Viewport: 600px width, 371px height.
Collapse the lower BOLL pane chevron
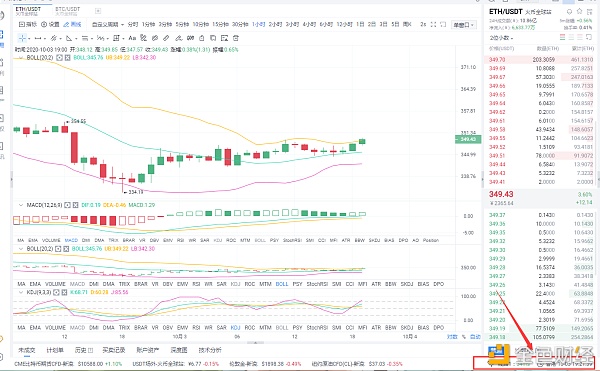tap(21, 249)
